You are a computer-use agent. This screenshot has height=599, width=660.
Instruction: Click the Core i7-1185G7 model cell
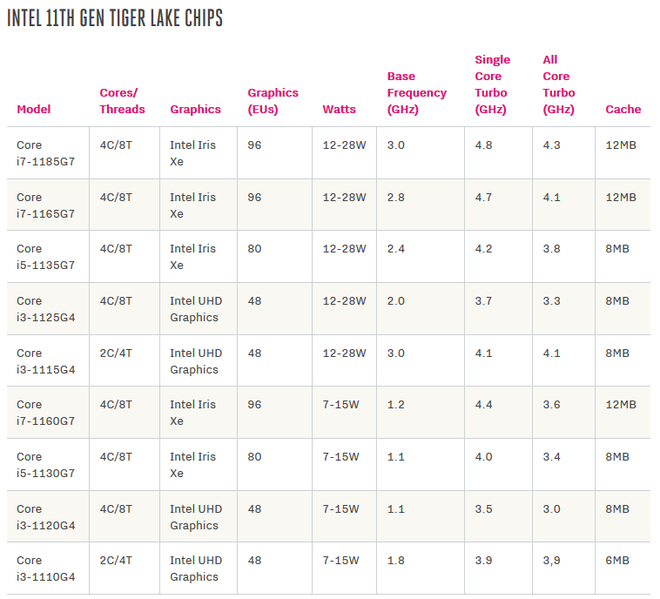coord(46,153)
